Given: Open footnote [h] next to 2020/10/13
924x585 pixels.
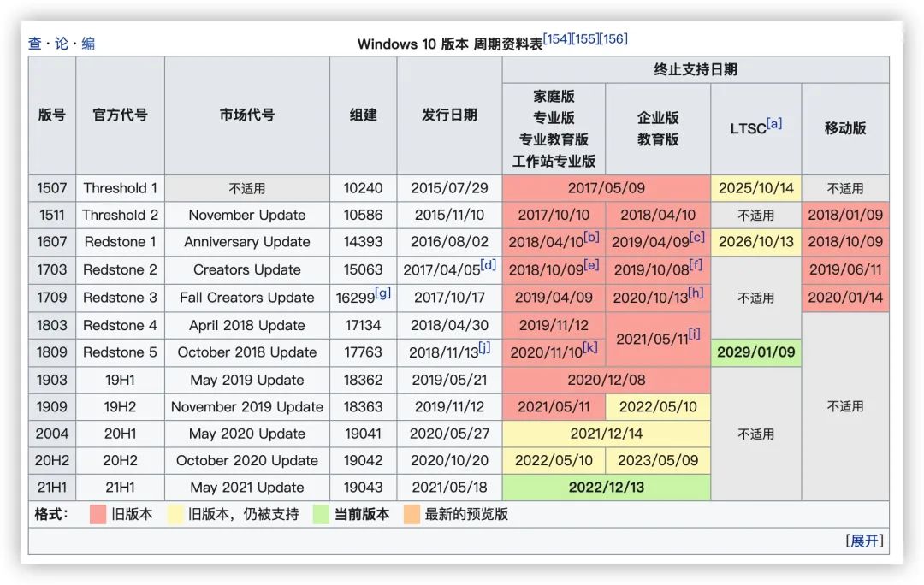Looking at the screenshot, I should tap(696, 292).
